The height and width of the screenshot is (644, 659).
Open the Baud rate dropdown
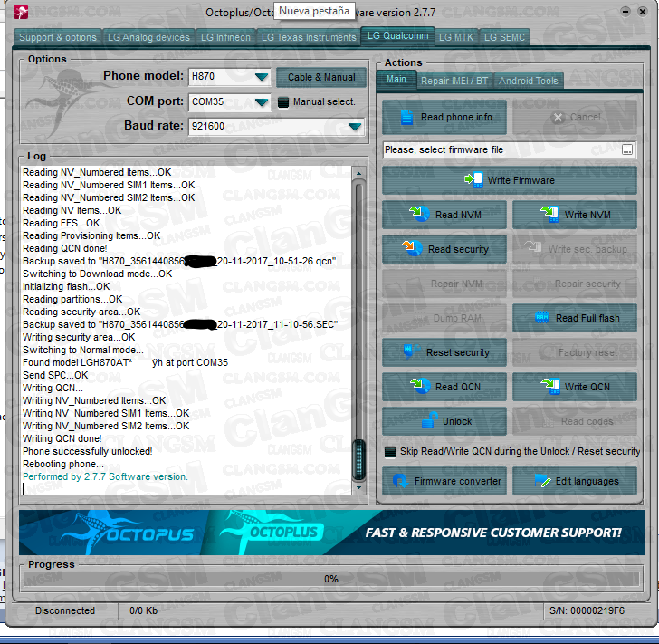tap(355, 127)
